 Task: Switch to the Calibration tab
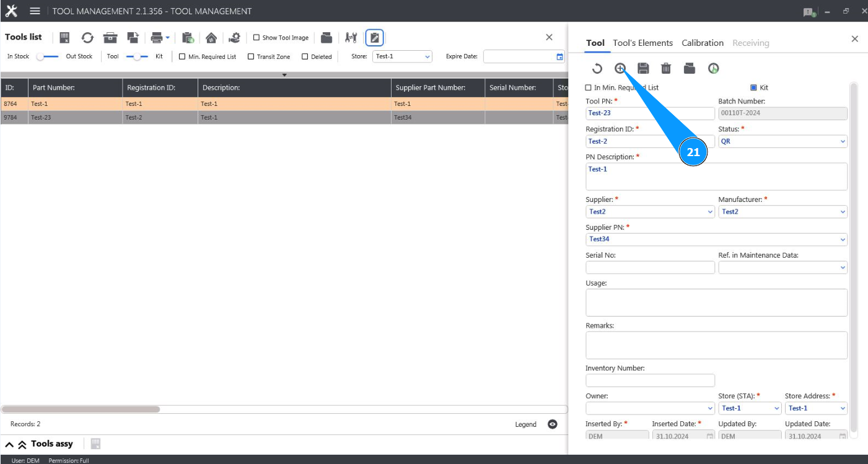pos(703,43)
